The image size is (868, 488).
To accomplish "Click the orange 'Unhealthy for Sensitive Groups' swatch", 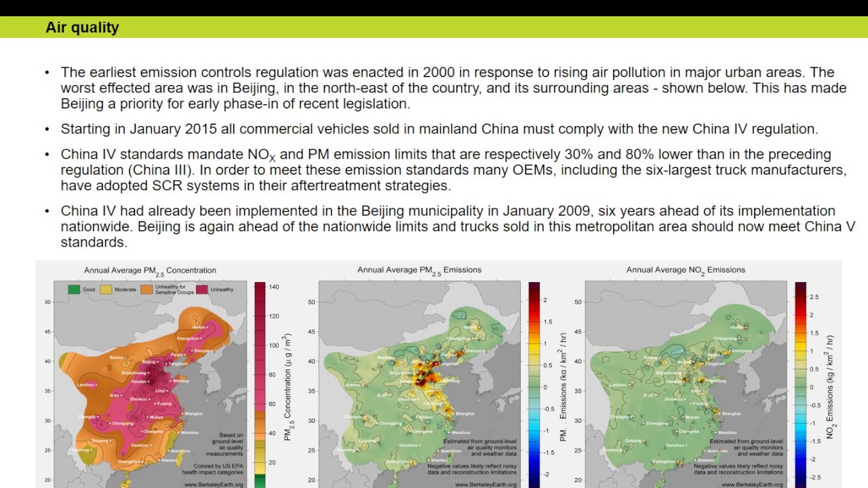I will [147, 289].
